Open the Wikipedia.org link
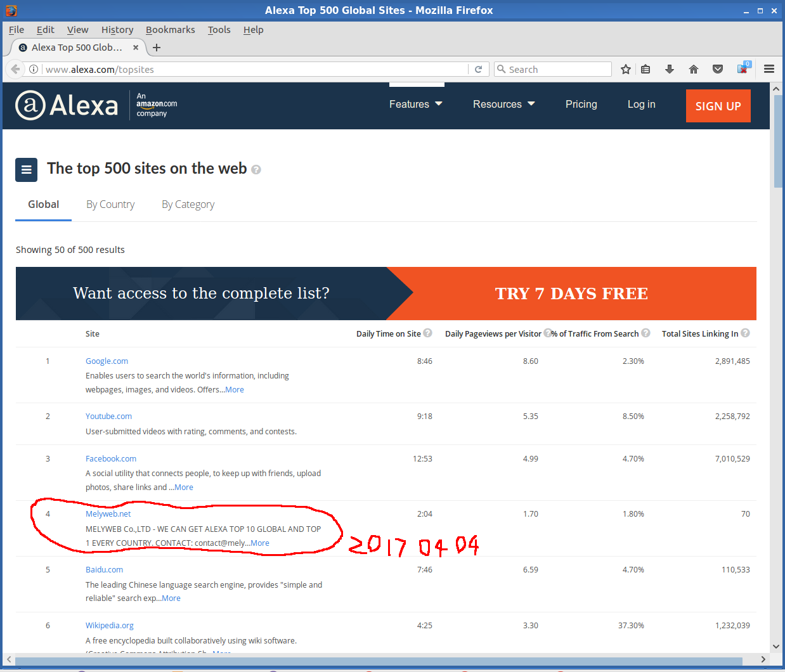785x672 pixels. click(x=110, y=625)
